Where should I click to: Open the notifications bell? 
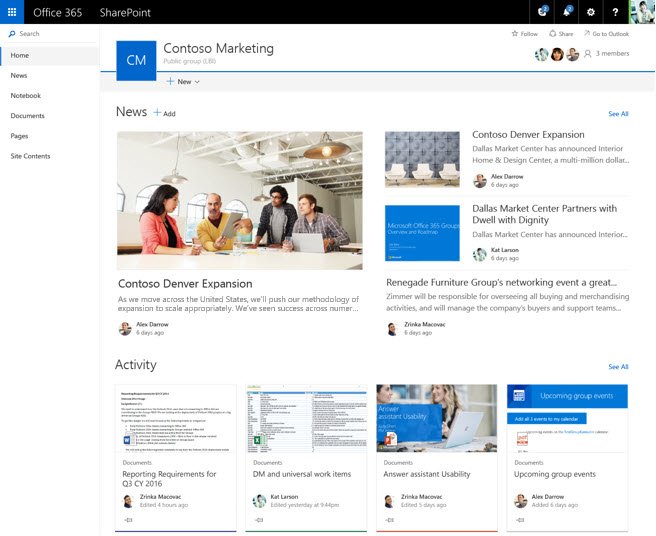click(566, 12)
